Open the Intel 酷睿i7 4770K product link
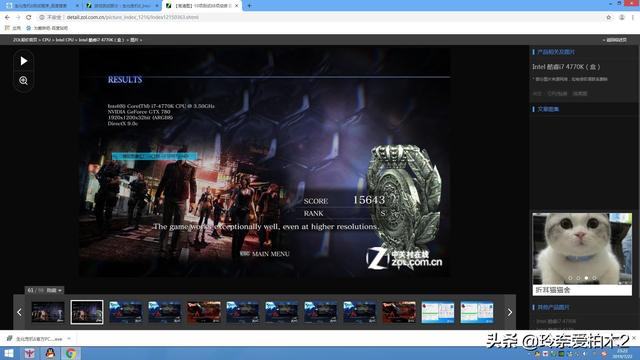 coord(566,67)
